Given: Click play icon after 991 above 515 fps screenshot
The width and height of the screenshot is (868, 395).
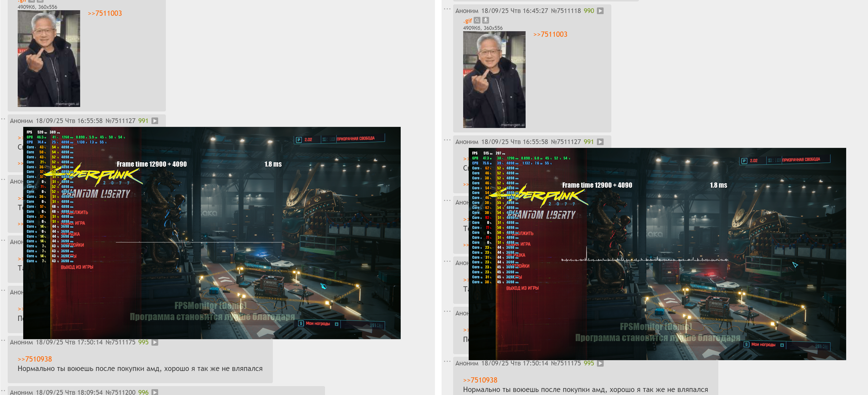Looking at the screenshot, I should tap(600, 142).
